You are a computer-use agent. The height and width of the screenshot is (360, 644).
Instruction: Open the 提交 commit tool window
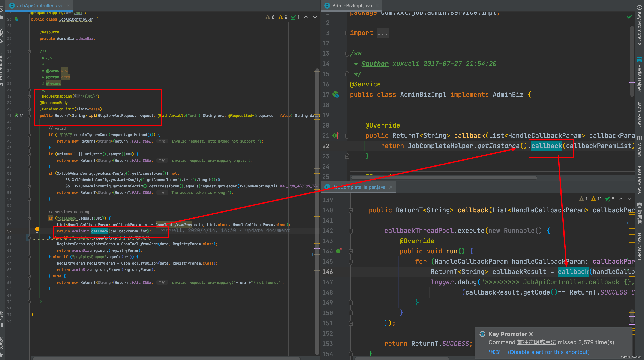point(2,35)
